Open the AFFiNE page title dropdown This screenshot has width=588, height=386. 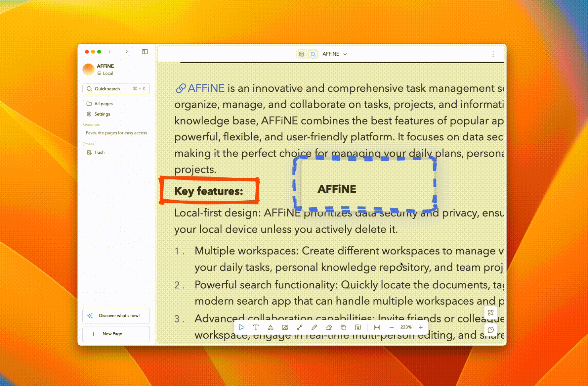coord(335,54)
